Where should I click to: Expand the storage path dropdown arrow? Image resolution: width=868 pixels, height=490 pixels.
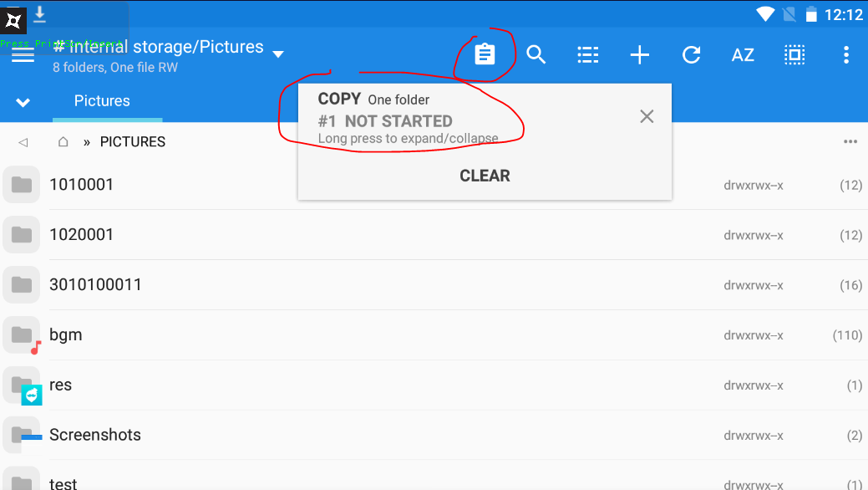point(278,55)
